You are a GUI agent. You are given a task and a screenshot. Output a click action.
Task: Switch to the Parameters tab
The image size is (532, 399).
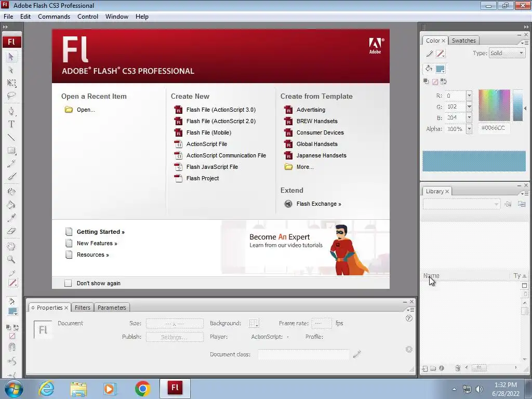pyautogui.click(x=112, y=308)
